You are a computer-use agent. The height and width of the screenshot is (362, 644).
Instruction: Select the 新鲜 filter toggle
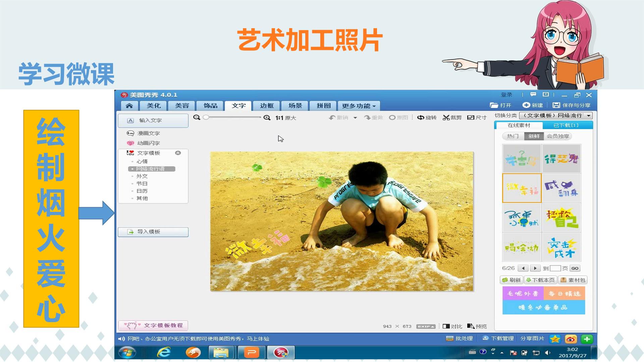point(534,136)
